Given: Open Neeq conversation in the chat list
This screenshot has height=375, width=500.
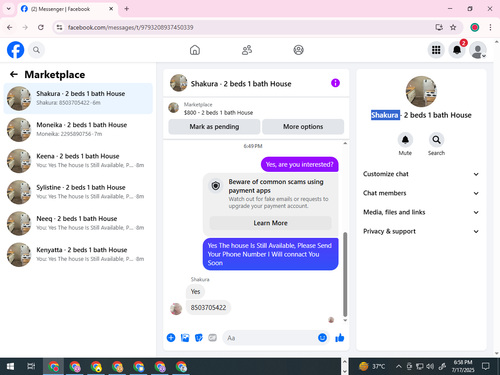Looking at the screenshot, I should click(x=78, y=223).
